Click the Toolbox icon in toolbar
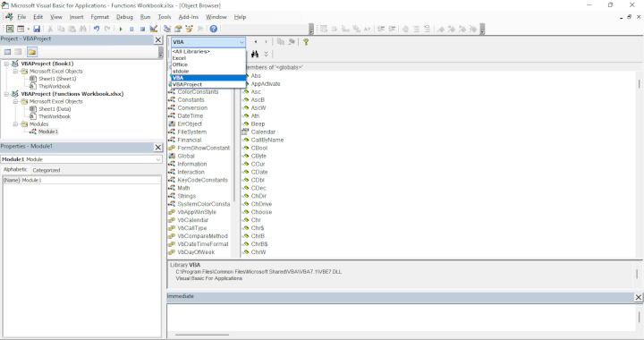This screenshot has width=644, height=340. (200, 29)
